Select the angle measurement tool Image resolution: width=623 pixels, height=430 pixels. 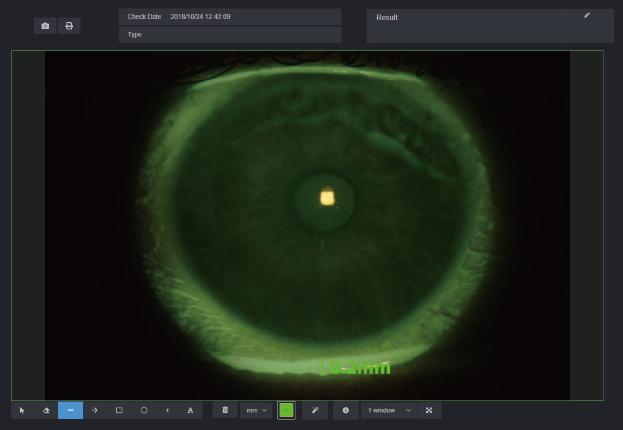tap(167, 410)
